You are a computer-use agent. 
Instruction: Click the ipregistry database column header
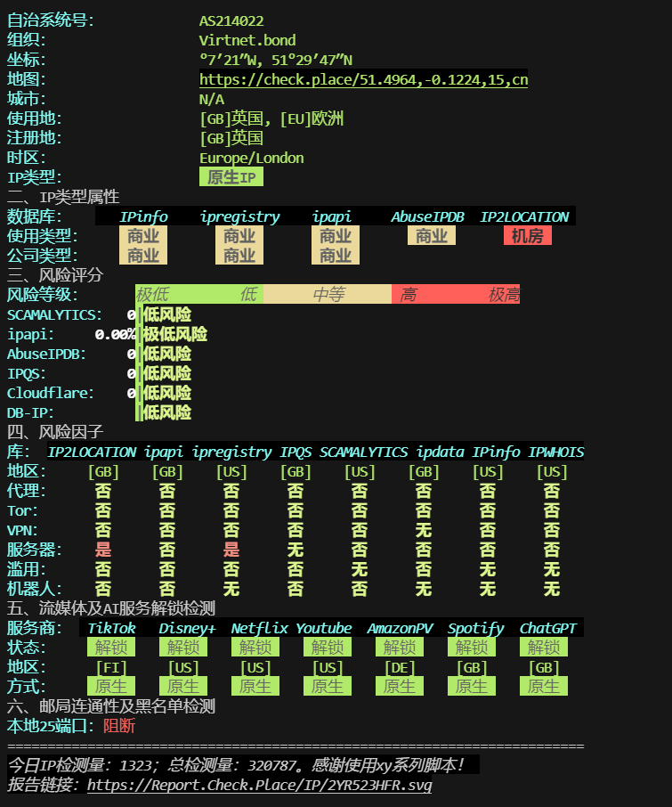point(239,216)
